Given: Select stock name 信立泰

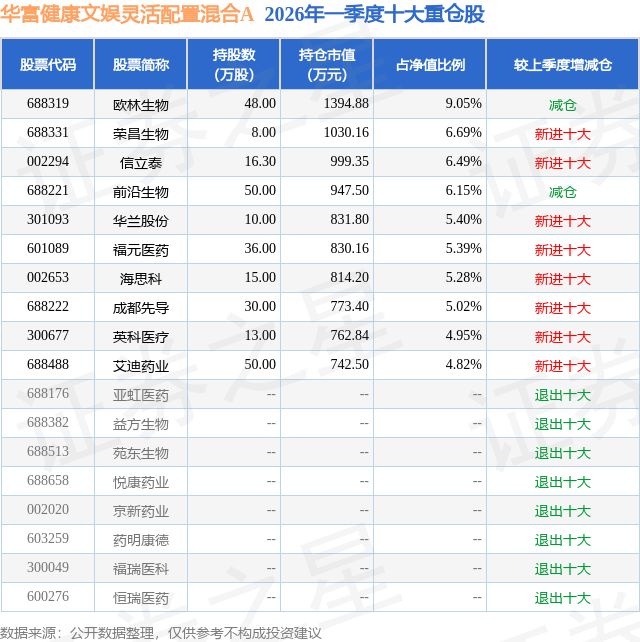Looking at the screenshot, I should point(141,163).
